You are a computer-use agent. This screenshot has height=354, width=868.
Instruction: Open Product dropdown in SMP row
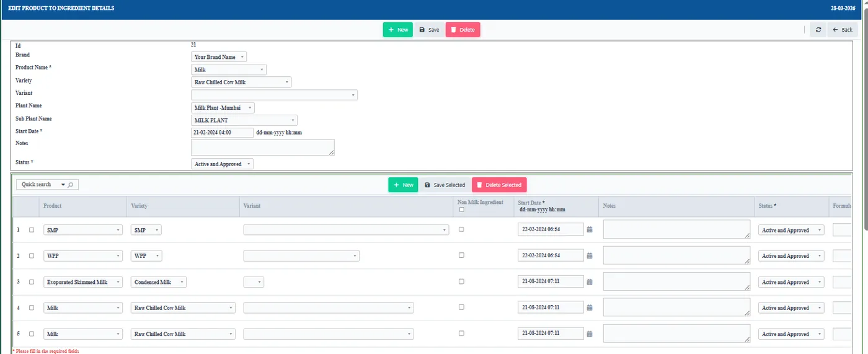pos(83,230)
